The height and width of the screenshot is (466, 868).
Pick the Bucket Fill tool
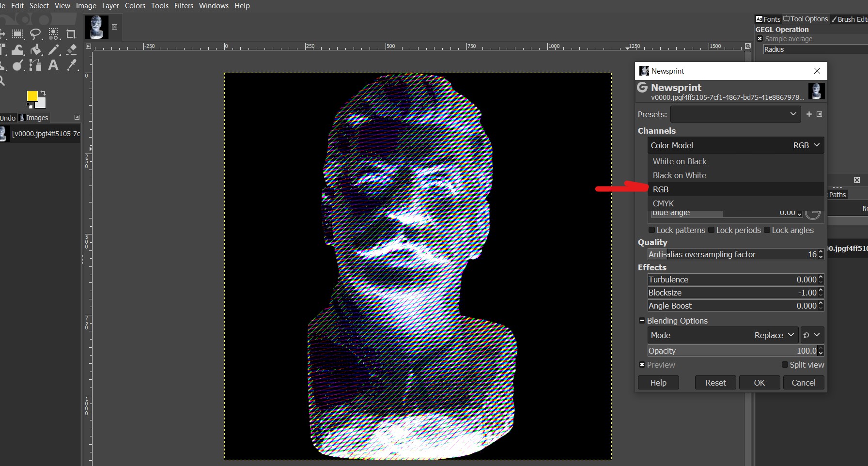[35, 50]
